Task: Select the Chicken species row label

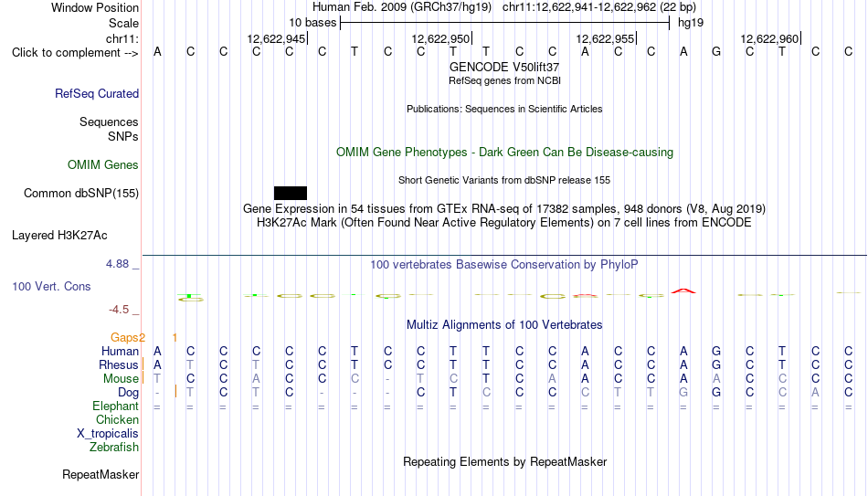Action: click(x=117, y=419)
